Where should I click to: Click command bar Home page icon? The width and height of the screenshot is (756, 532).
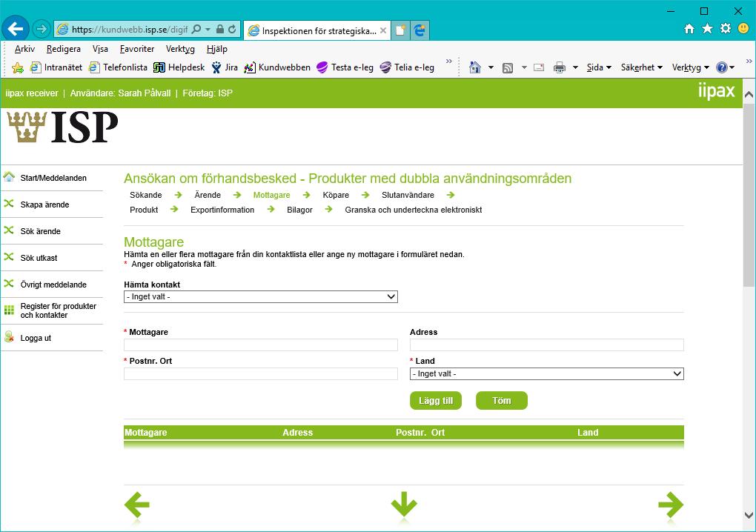(x=475, y=67)
